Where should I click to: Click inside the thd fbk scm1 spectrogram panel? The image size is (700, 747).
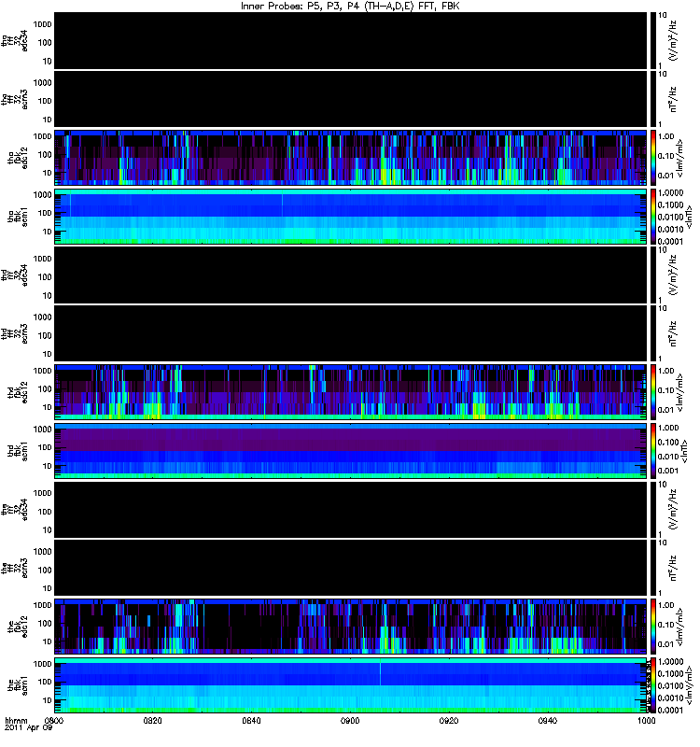(x=351, y=451)
